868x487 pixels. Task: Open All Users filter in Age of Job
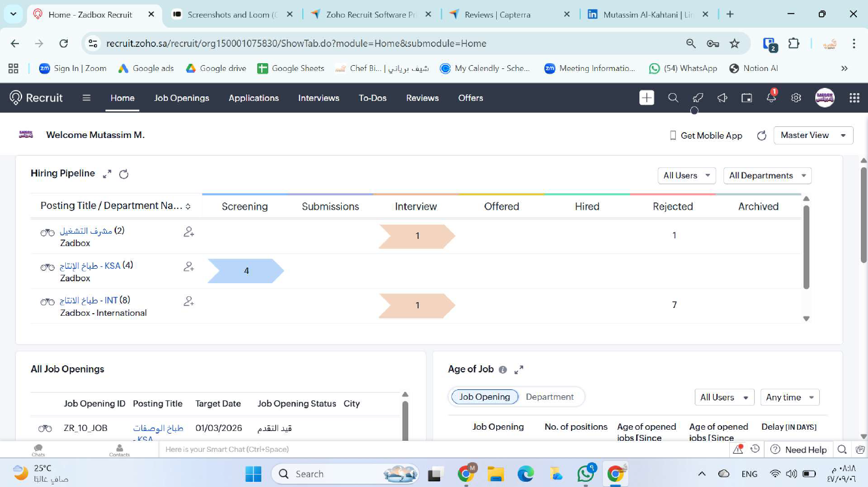(725, 397)
